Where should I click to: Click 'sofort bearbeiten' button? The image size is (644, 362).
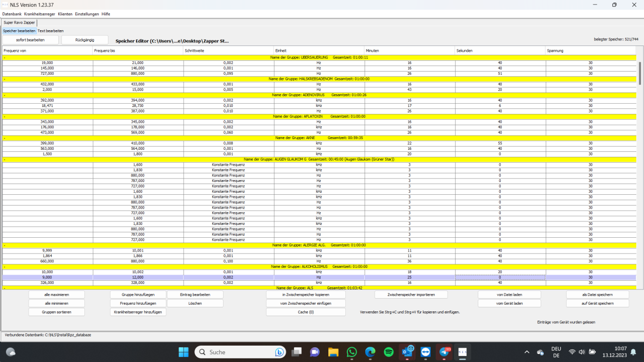(30, 40)
